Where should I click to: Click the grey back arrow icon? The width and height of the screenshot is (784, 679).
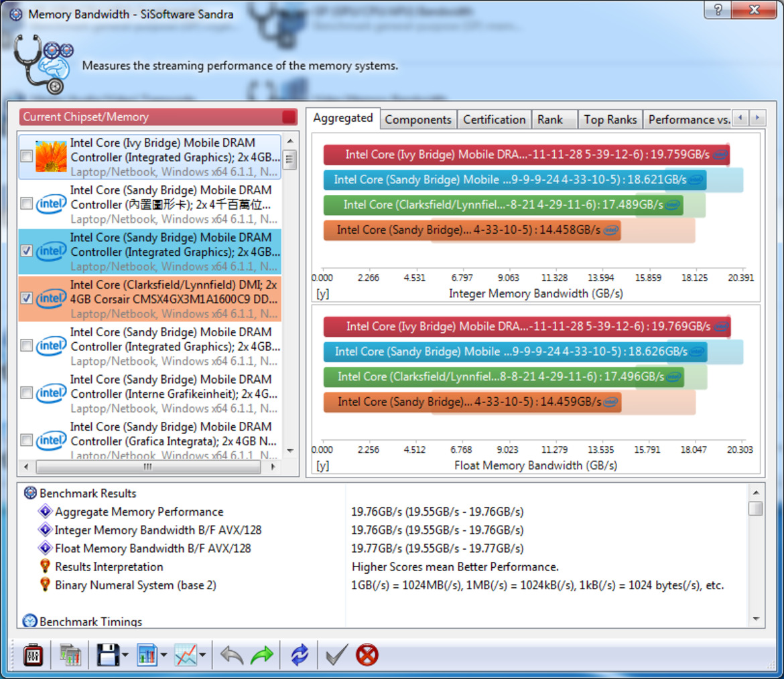[231, 655]
